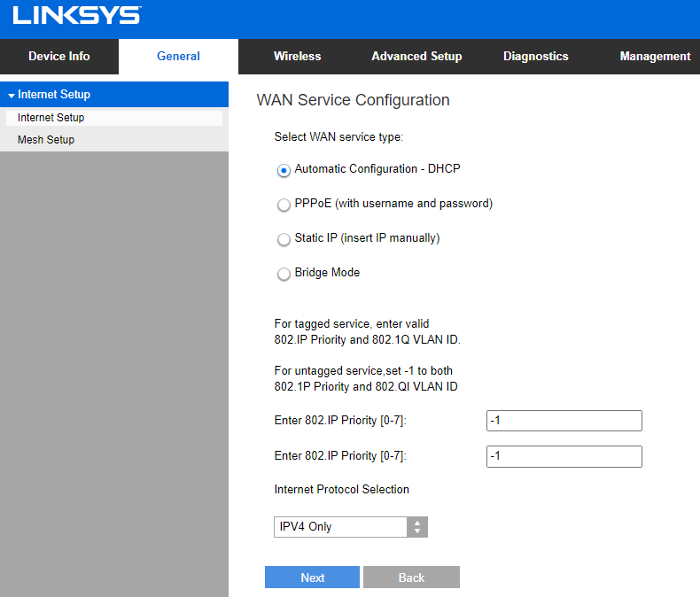This screenshot has height=597, width=700.
Task: Select Static IP radio option
Action: pyautogui.click(x=284, y=239)
